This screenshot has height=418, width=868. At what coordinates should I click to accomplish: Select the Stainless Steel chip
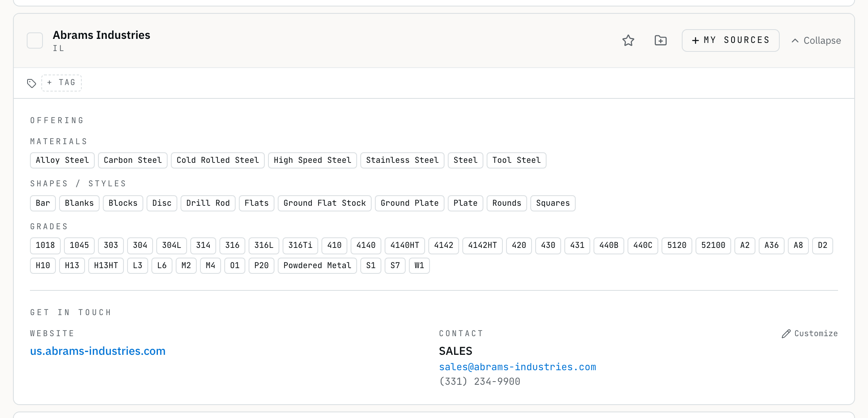pos(402,160)
